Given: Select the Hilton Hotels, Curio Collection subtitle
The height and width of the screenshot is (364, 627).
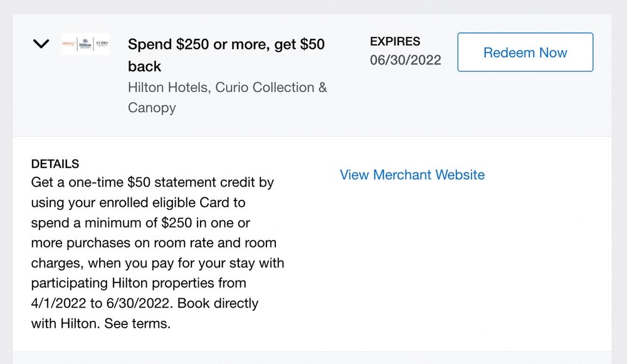Looking at the screenshot, I should pyautogui.click(x=227, y=87).
